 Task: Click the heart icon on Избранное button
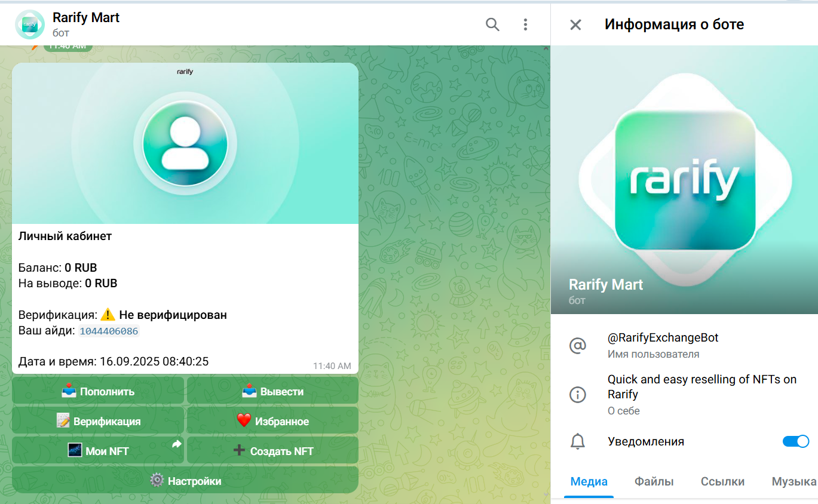[x=244, y=420]
